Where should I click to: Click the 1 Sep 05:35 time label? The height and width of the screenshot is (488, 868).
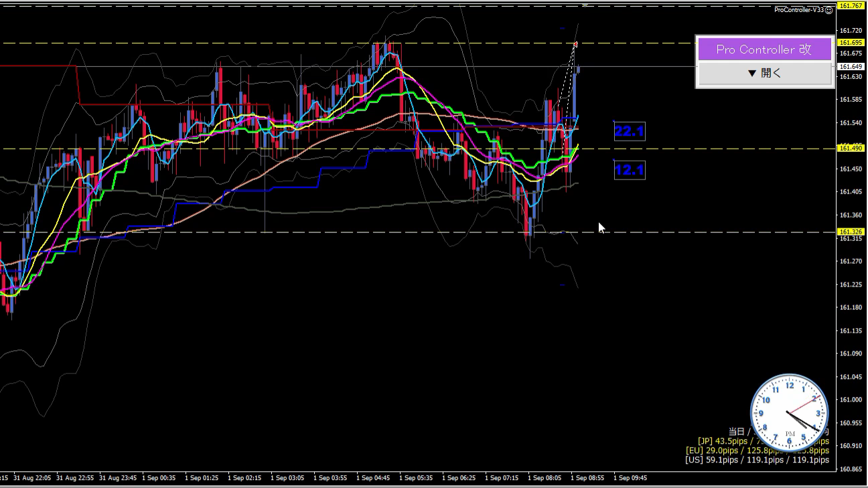(x=416, y=478)
